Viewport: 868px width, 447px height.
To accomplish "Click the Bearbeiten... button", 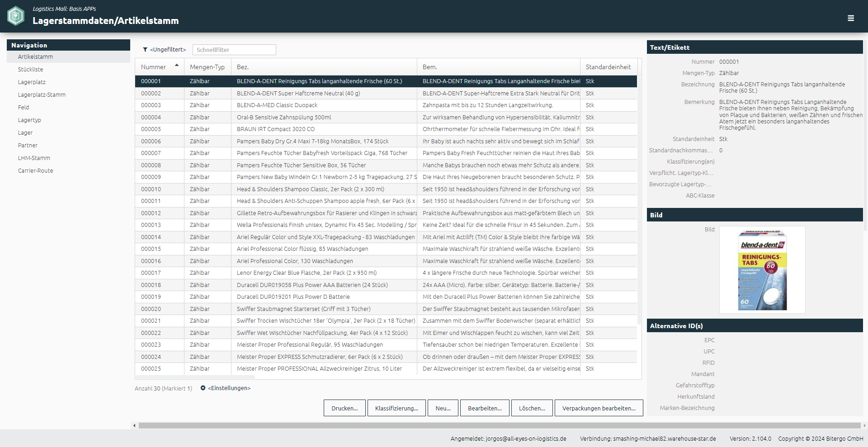I will [485, 408].
